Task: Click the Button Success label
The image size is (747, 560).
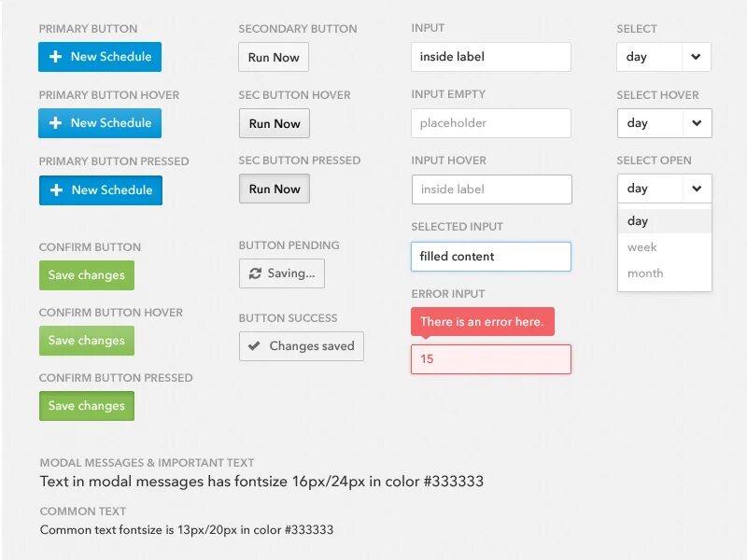Action: (288, 318)
